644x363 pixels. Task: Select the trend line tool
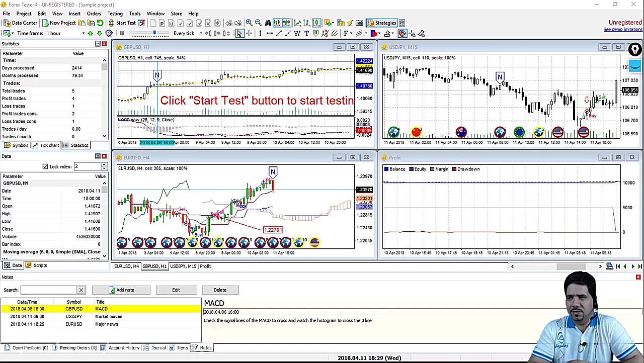279,33
